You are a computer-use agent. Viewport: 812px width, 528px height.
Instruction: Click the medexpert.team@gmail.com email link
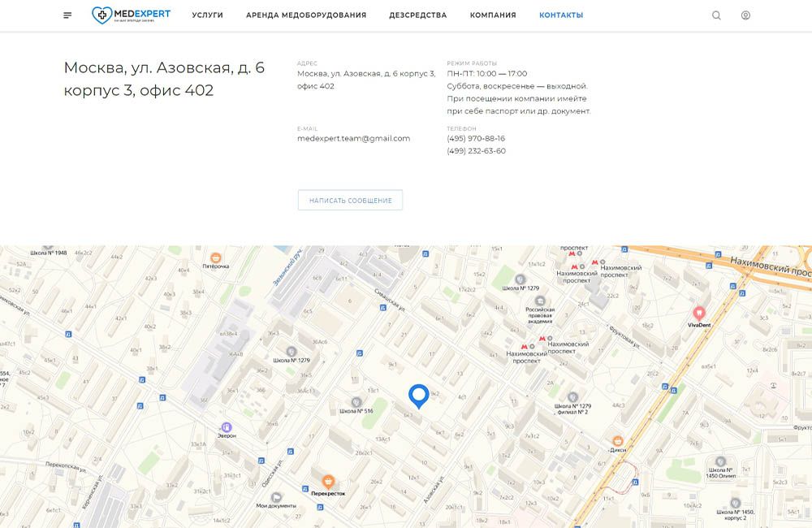pyautogui.click(x=353, y=139)
